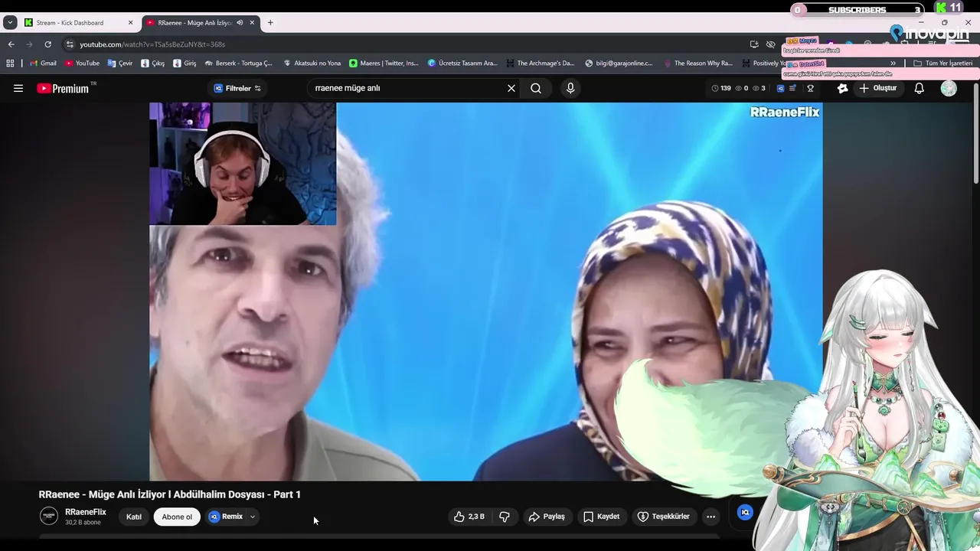Open the tab search dropdown arrow
The width and height of the screenshot is (980, 551).
[x=10, y=23]
